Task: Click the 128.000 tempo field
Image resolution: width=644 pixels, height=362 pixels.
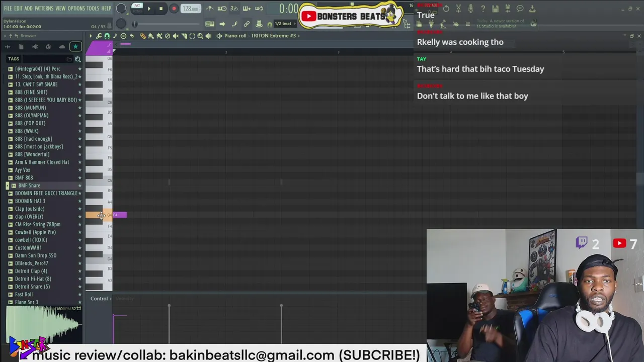Action: point(190,9)
